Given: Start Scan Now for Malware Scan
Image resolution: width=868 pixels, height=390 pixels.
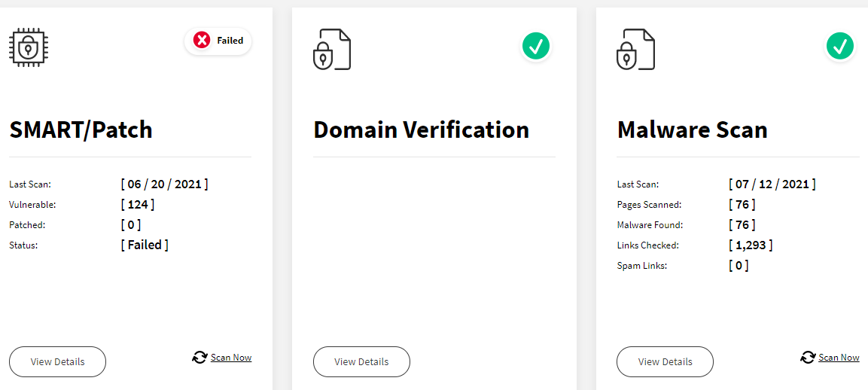Looking at the screenshot, I should click(x=839, y=358).
